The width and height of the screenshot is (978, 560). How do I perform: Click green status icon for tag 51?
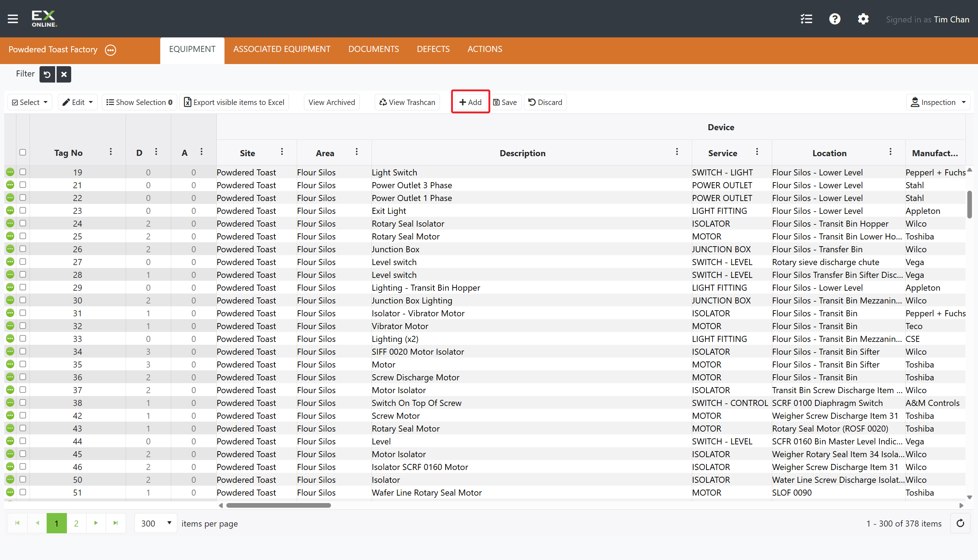coord(10,492)
